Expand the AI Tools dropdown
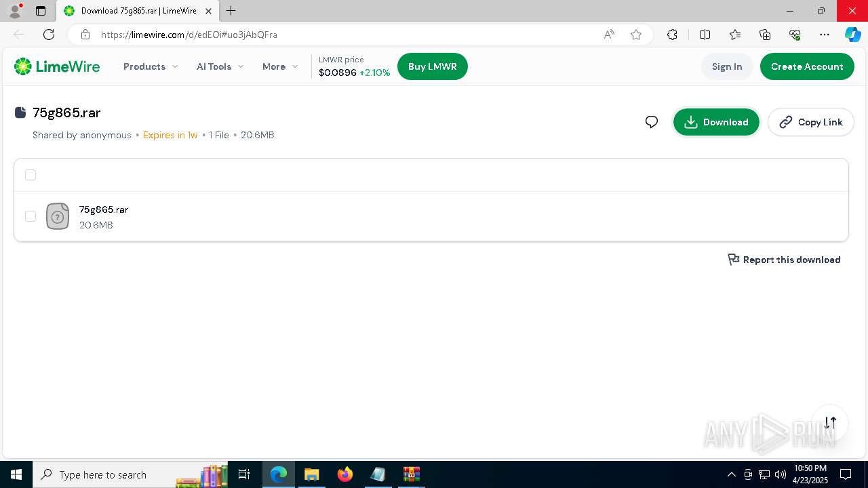This screenshot has height=488, width=868. pos(220,66)
